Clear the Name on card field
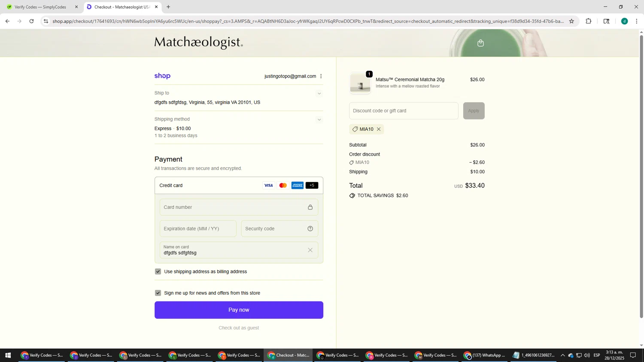This screenshot has width=644, height=362. [x=310, y=250]
